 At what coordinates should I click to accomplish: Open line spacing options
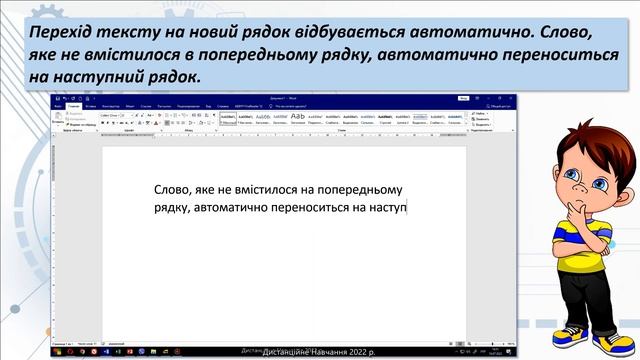(x=191, y=123)
